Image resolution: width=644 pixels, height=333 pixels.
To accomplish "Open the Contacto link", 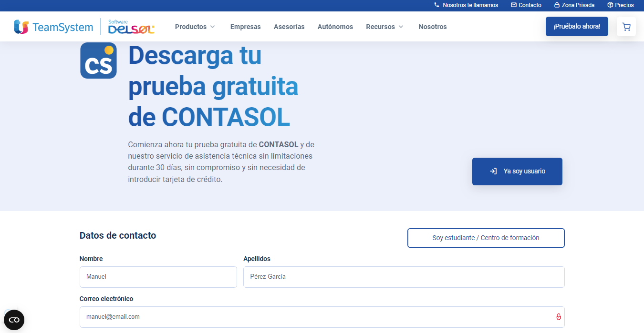I will [x=530, y=5].
